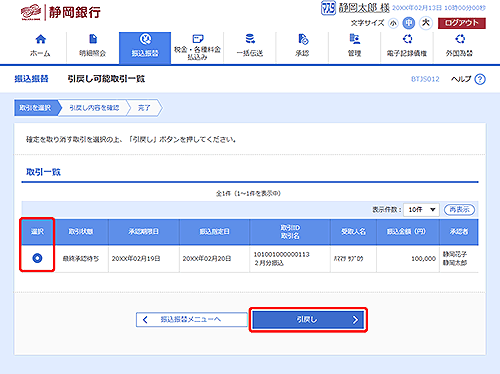500x374 pixels.
Task: Click the 取引一覧 section heading
Action: point(43,172)
